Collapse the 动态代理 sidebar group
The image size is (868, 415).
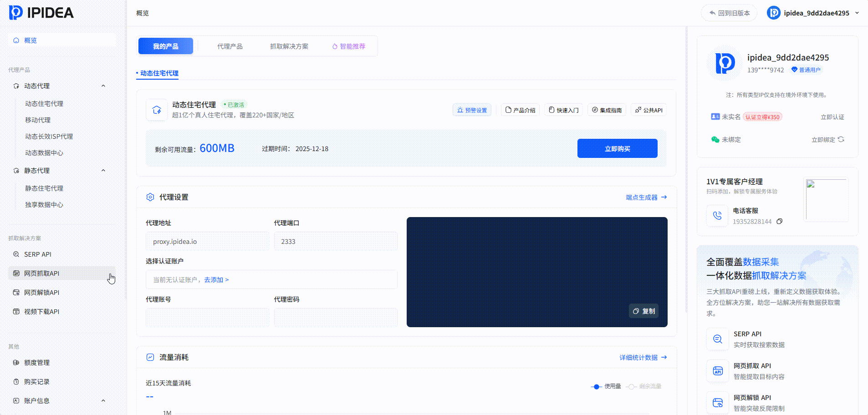[x=103, y=86]
